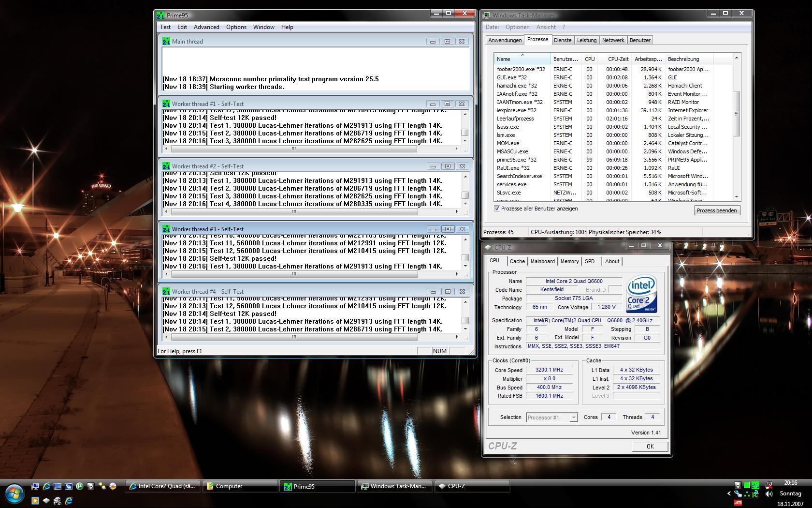Open Windows Media Player quick launch icon
The image size is (812, 508).
(35, 501)
